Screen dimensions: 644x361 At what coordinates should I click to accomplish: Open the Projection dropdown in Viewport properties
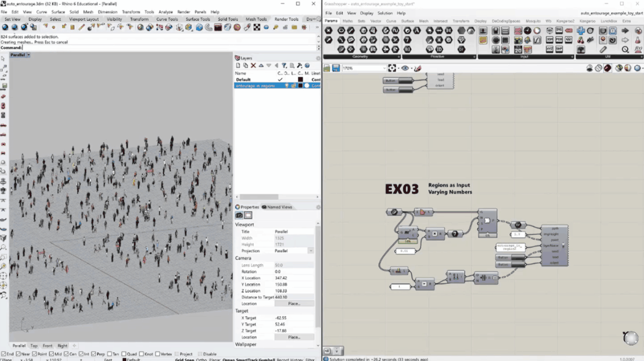[310, 251]
